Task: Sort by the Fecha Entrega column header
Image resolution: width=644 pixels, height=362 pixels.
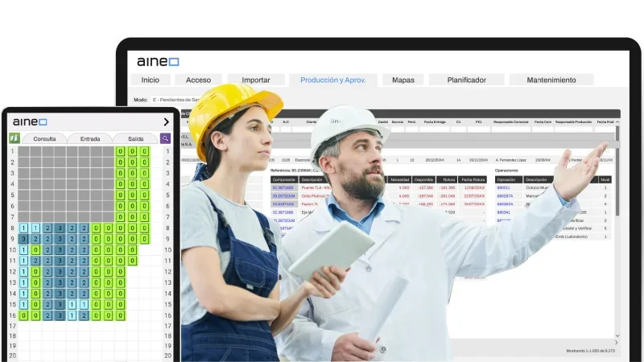Action: tap(435, 122)
